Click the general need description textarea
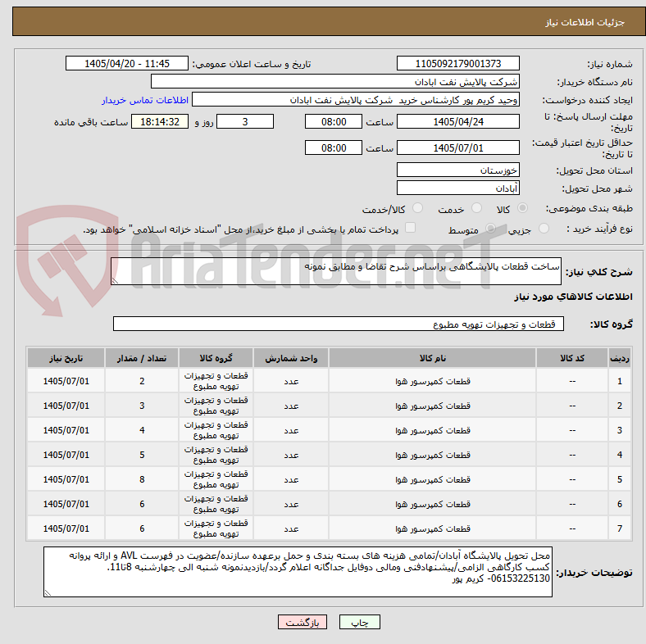The height and width of the screenshot is (644, 646). pos(336,271)
